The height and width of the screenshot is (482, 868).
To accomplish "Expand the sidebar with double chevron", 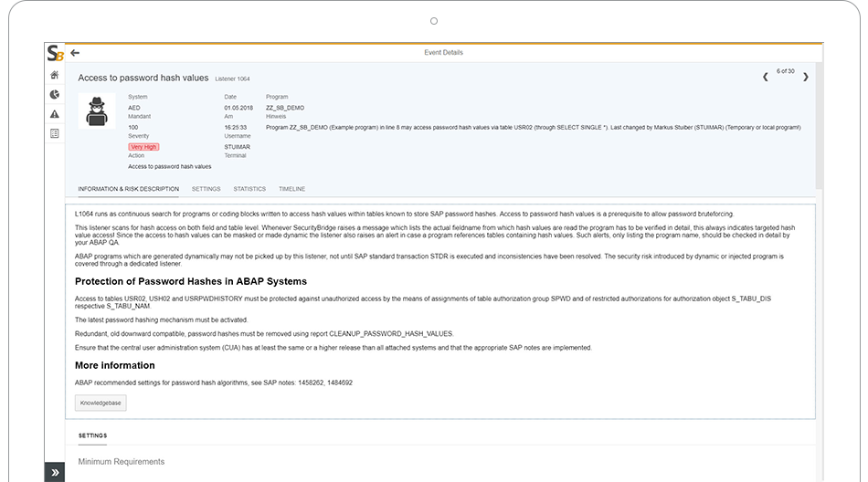I will click(x=55, y=473).
